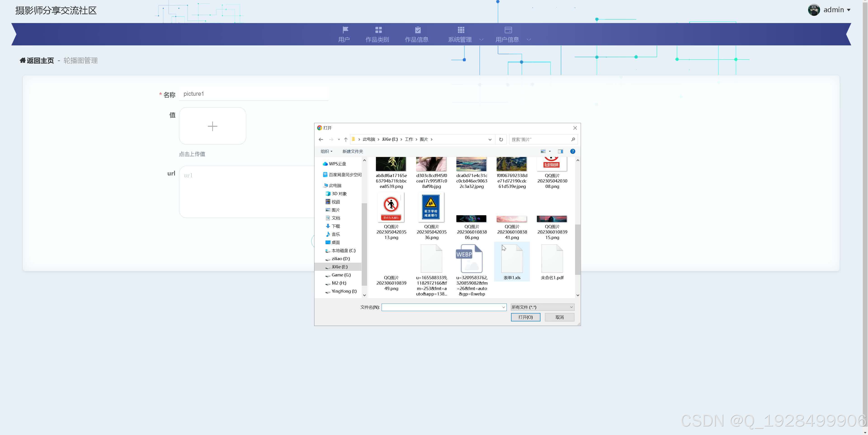Click the up-folder arrow in dialog

(x=345, y=139)
